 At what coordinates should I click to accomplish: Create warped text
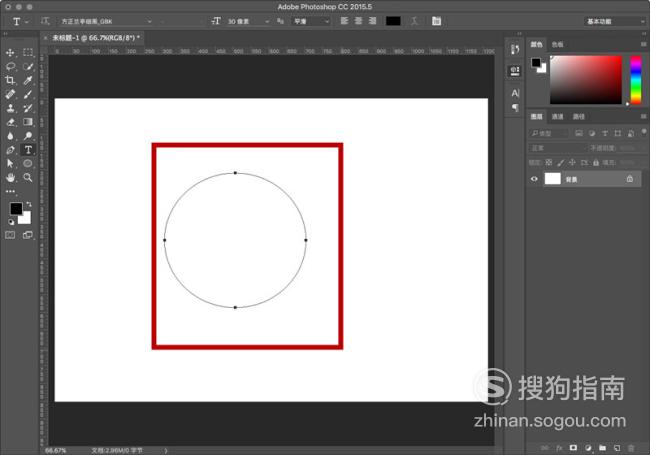[414, 21]
